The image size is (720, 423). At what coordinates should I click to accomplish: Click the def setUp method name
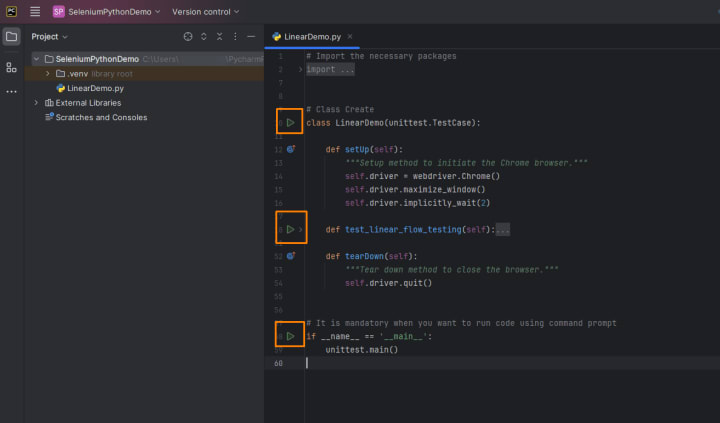tap(357, 150)
